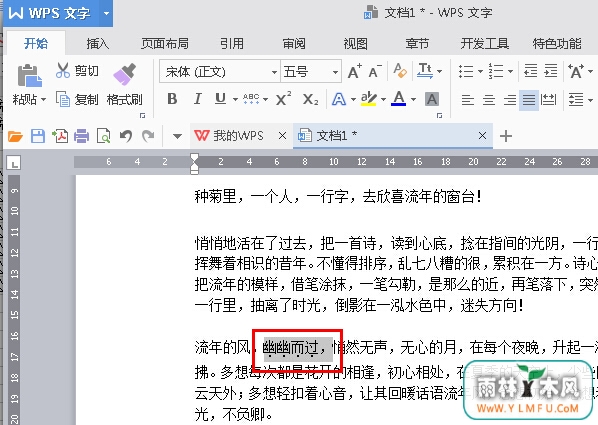Open the font name dropdown 宋体 (正文)
The height and width of the screenshot is (425, 598).
[220, 71]
